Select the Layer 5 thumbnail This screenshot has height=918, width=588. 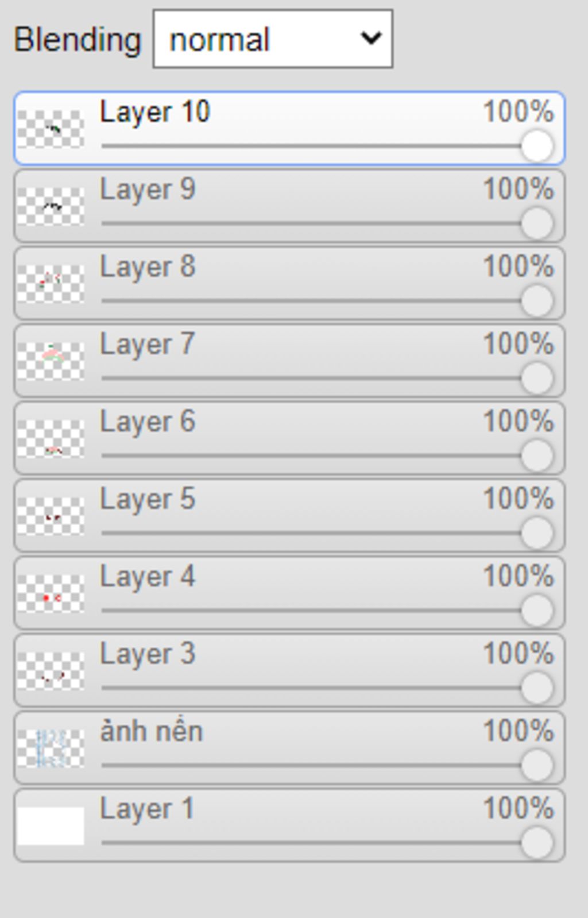pyautogui.click(x=51, y=516)
